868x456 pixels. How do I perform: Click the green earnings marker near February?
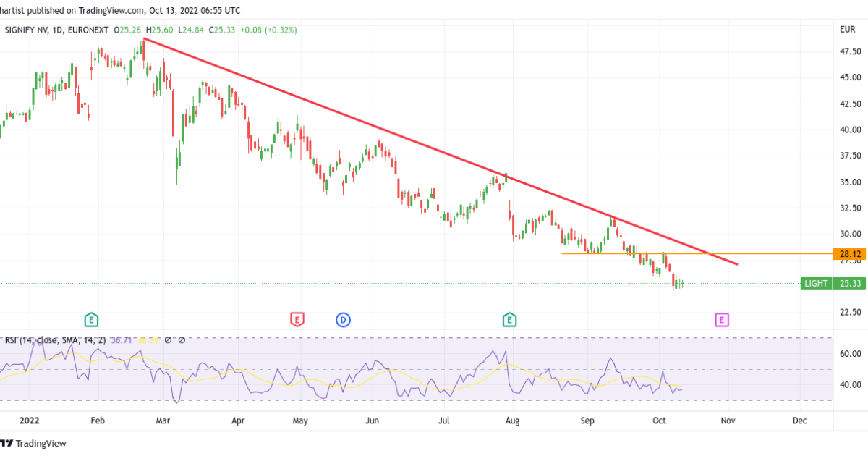point(91,318)
